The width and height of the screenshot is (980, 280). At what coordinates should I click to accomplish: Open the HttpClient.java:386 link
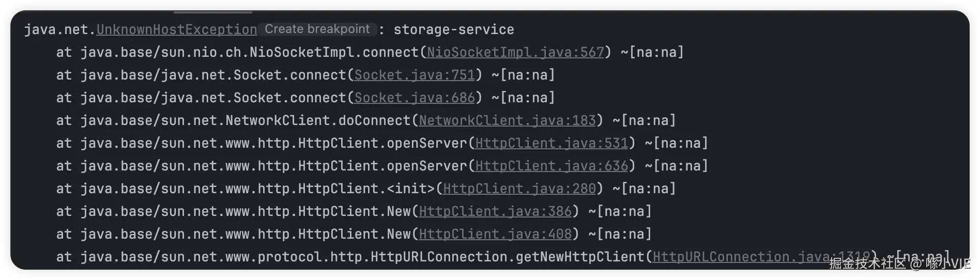click(495, 211)
